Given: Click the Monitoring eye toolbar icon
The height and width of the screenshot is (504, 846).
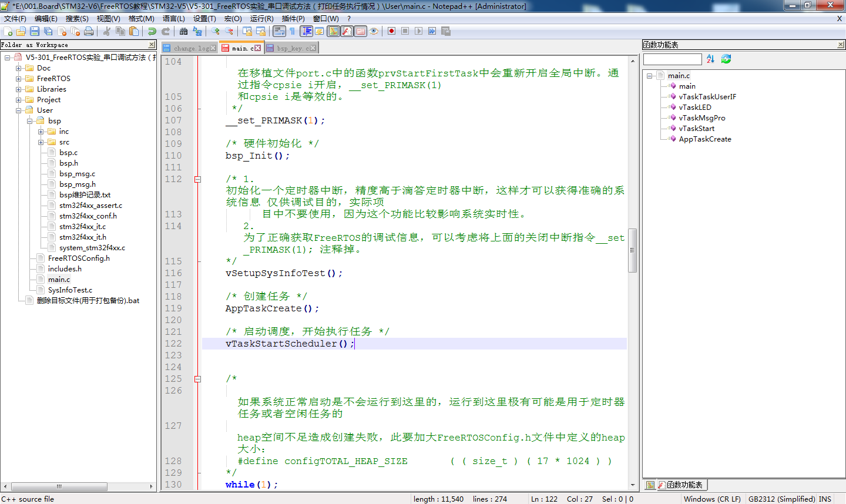Looking at the screenshot, I should pyautogui.click(x=374, y=31).
